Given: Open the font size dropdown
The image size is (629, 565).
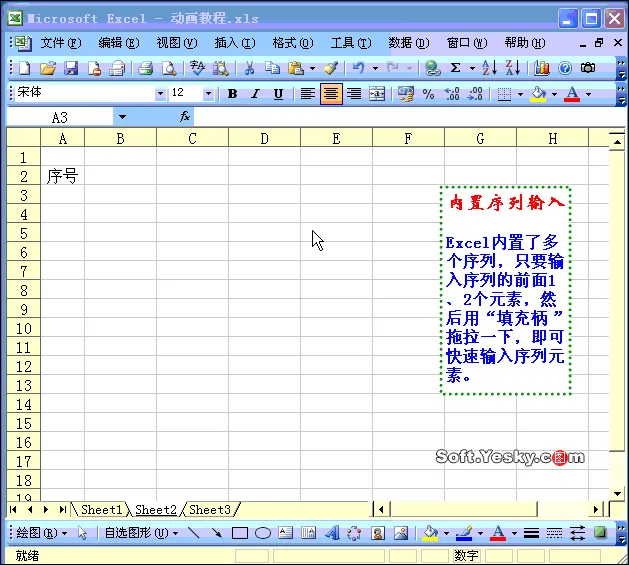Looking at the screenshot, I should pyautogui.click(x=208, y=93).
